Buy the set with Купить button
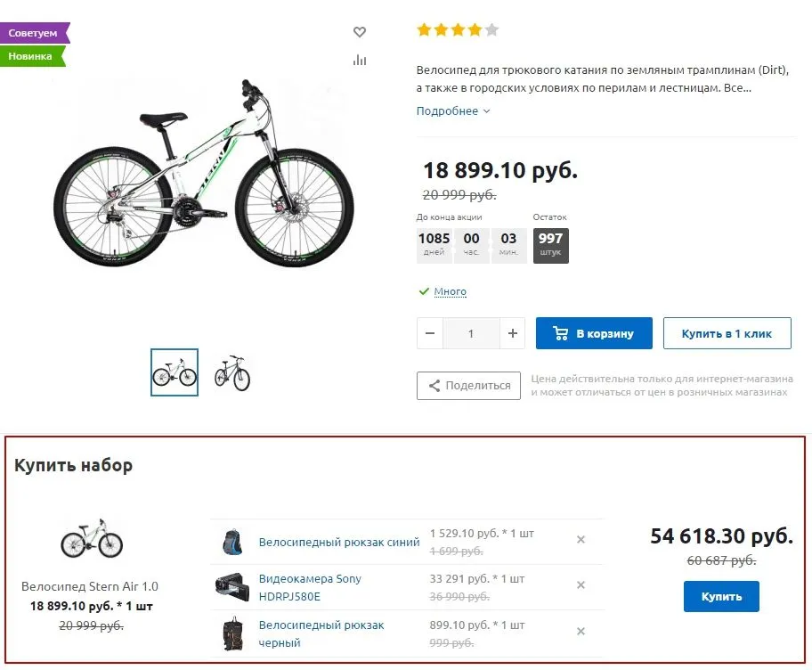812x670 pixels. 721,596
